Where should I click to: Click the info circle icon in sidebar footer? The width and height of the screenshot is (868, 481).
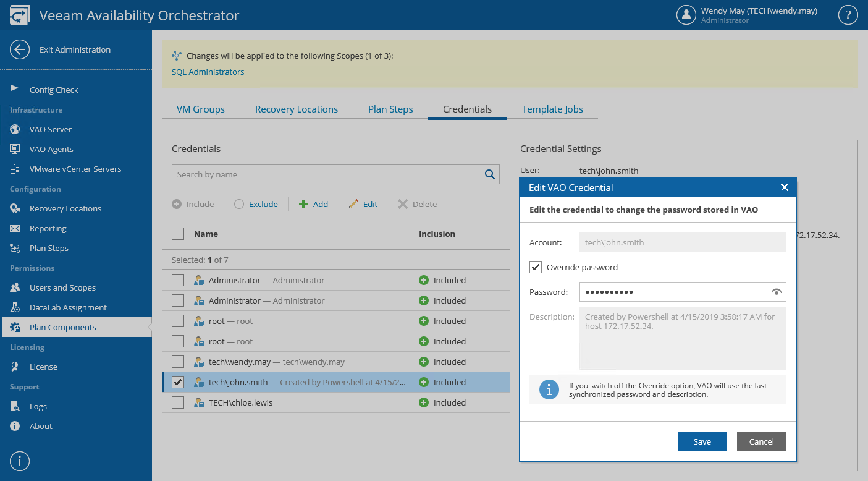(x=20, y=461)
